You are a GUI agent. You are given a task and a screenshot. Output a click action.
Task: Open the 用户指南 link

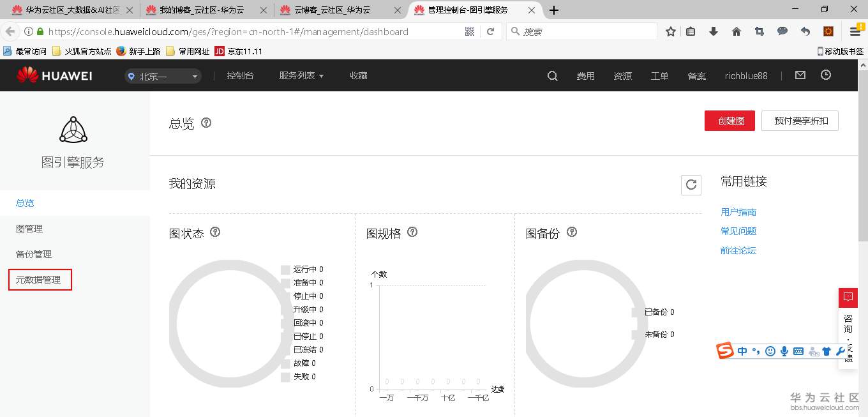pyautogui.click(x=738, y=211)
